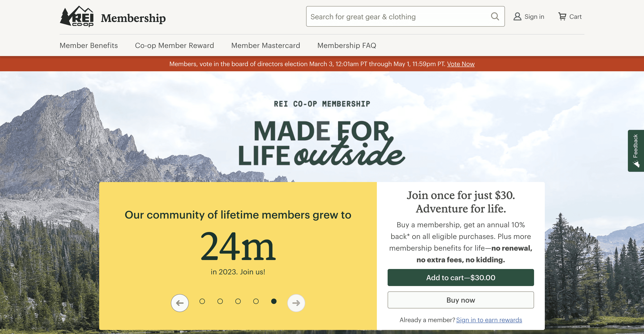Open the Feedback side tab
The width and height of the screenshot is (644, 334).
(636, 151)
